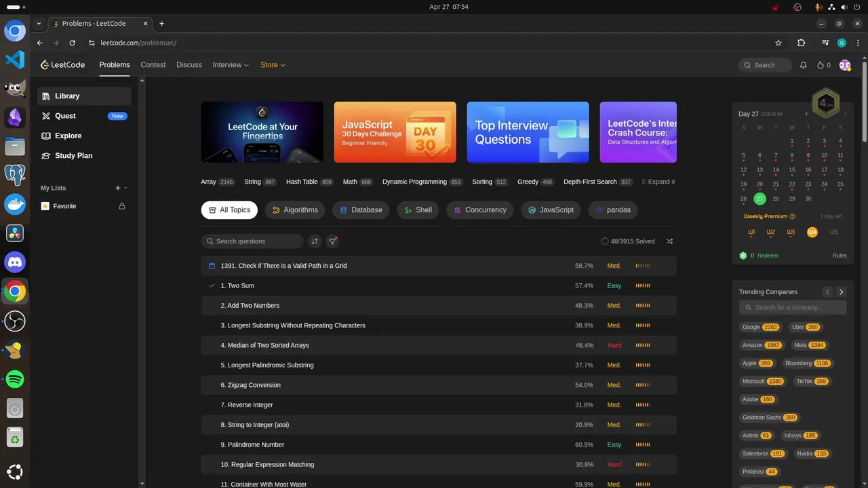Select the All Topics filter
This screenshot has height=488, width=868.
pos(229,210)
